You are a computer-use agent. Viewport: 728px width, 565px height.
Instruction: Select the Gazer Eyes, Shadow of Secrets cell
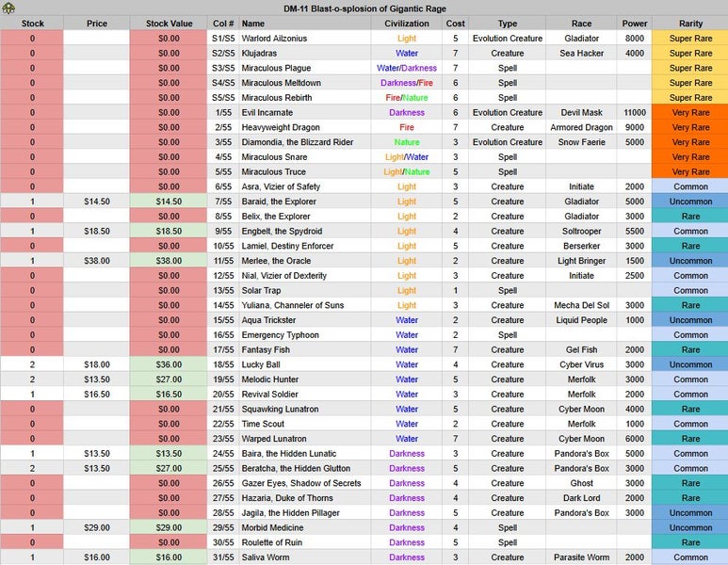pyautogui.click(x=305, y=483)
